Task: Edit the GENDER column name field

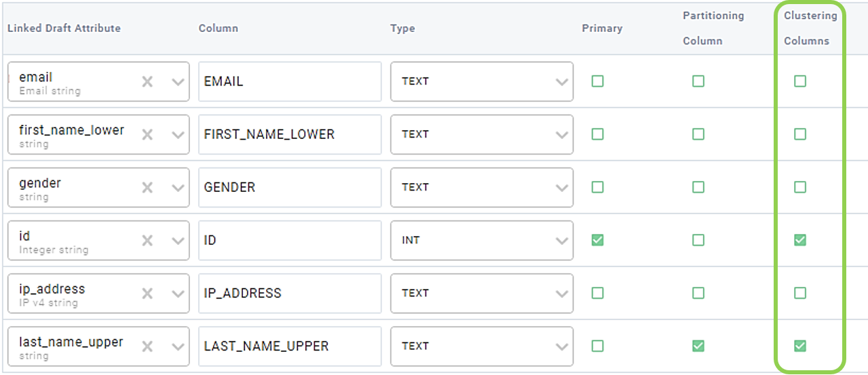Action: point(290,187)
